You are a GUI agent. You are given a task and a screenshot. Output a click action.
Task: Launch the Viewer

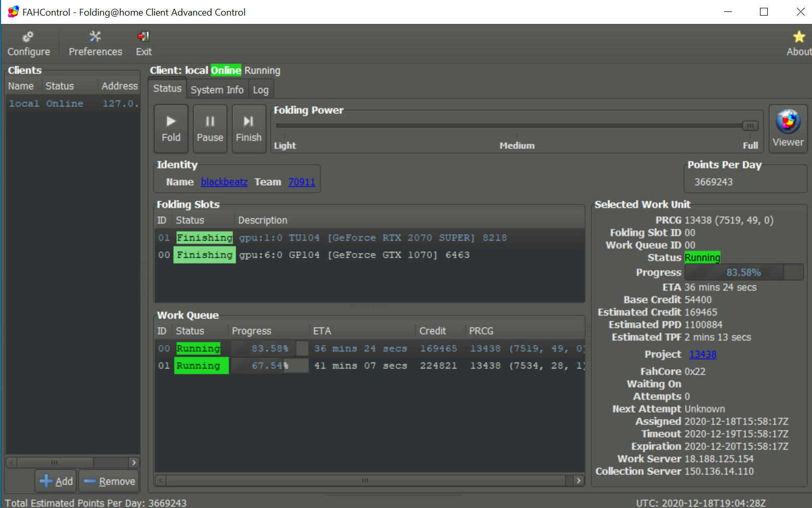pos(788,128)
